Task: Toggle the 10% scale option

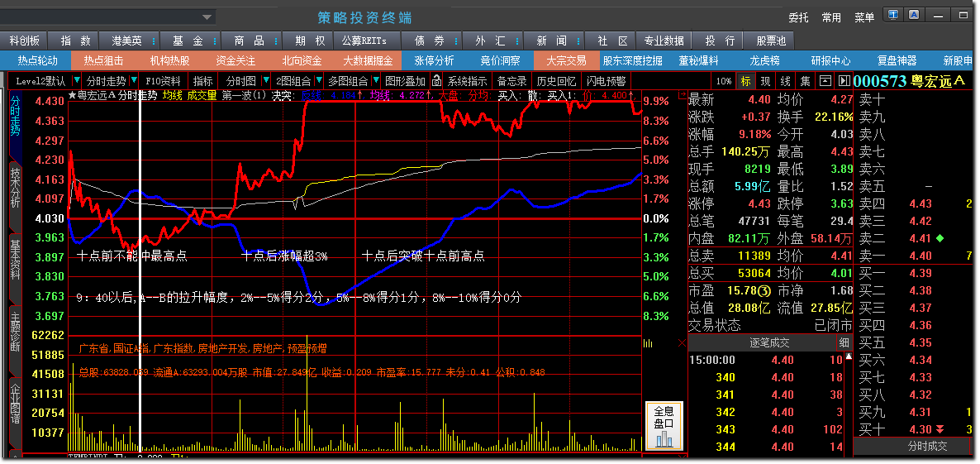Action: (x=724, y=81)
